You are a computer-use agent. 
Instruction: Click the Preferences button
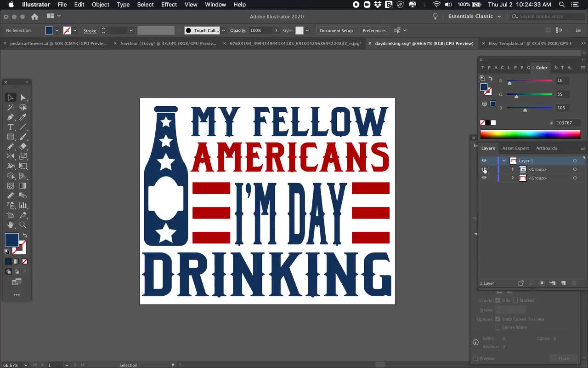click(x=374, y=30)
